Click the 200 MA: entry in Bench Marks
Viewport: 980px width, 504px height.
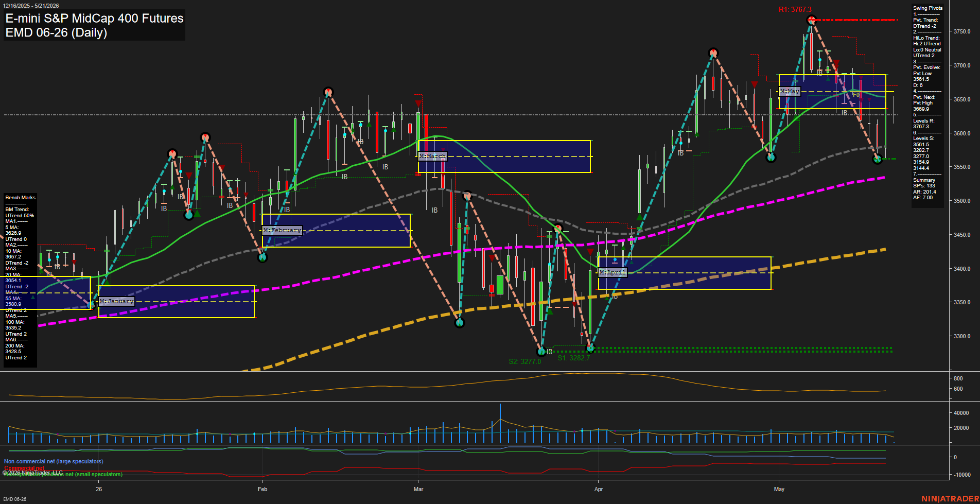(x=15, y=346)
